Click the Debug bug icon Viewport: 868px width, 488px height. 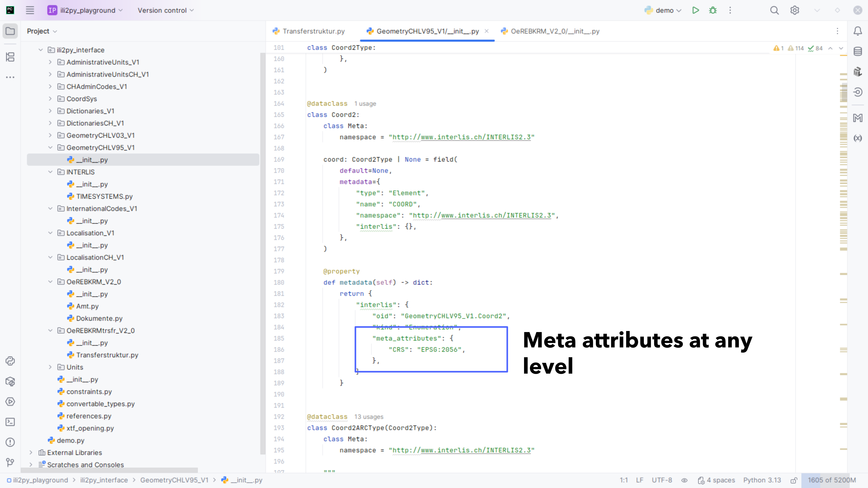[x=713, y=10]
